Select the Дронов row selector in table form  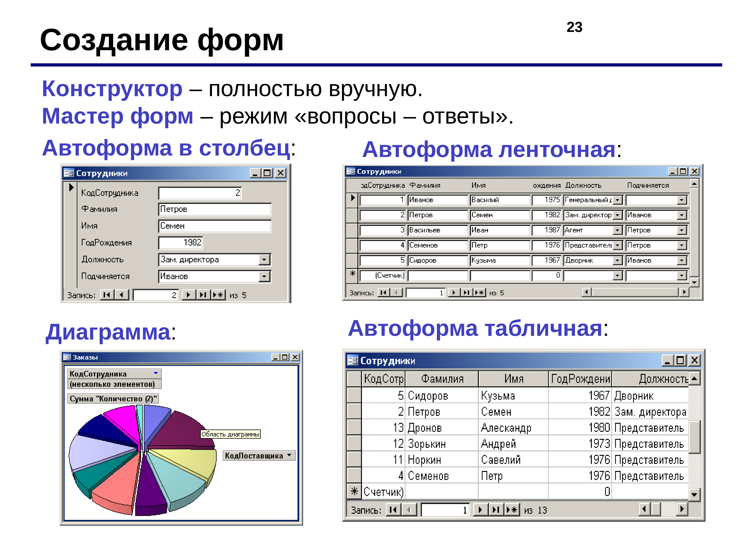tap(354, 427)
